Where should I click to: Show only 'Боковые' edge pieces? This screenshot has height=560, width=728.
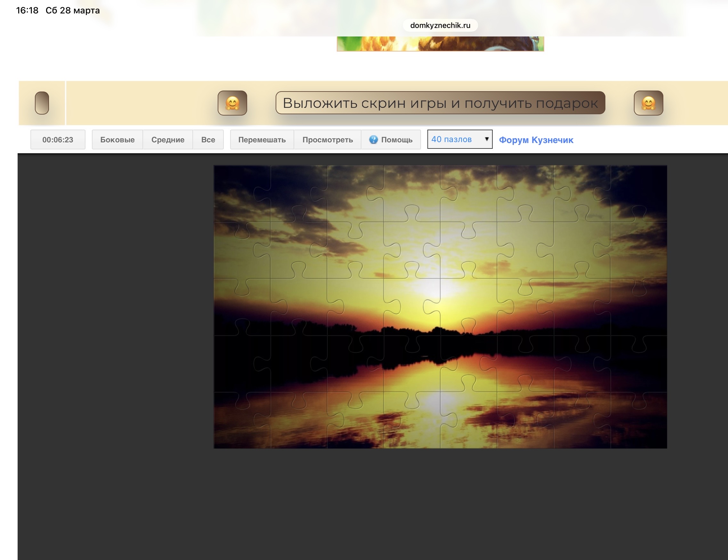coord(117,140)
